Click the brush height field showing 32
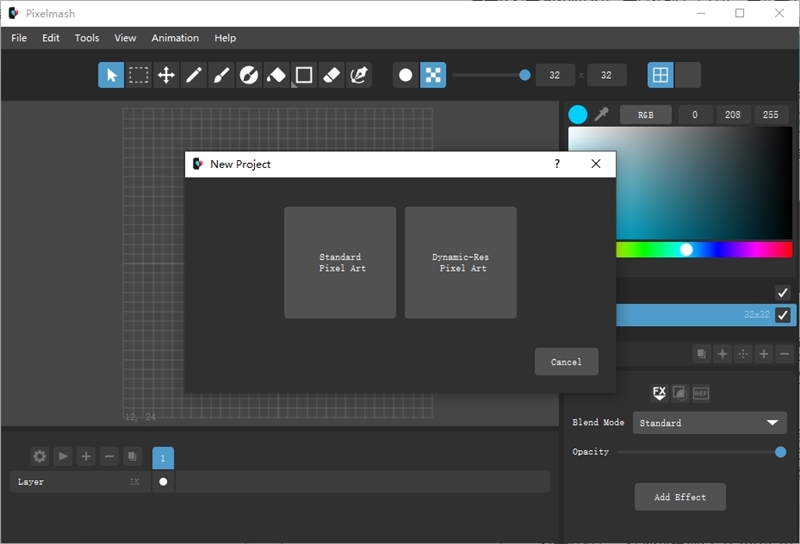This screenshot has height=544, width=800. pyautogui.click(x=607, y=75)
